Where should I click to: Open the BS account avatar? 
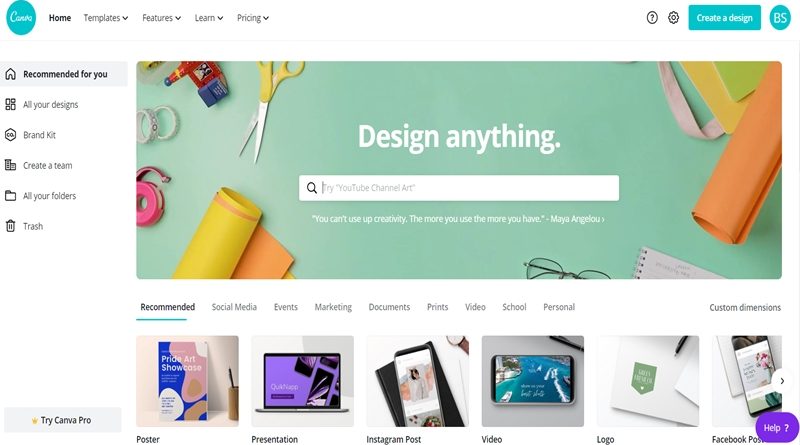780,18
